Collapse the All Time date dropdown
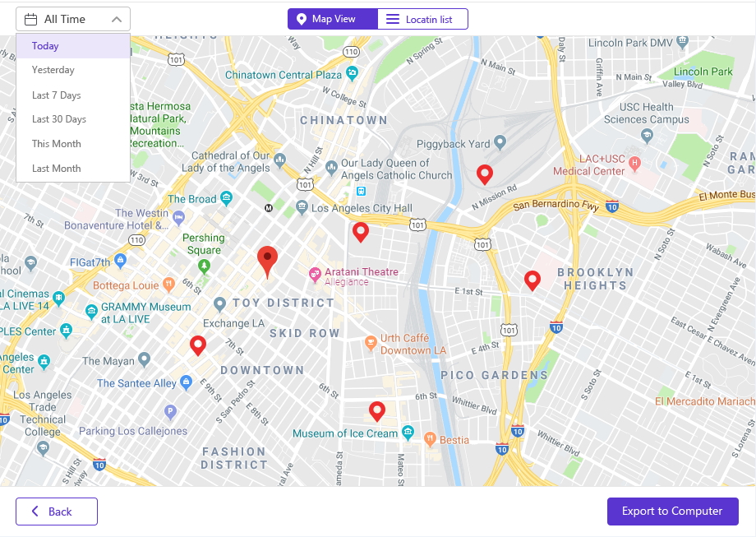The width and height of the screenshot is (756, 537). 73,19
